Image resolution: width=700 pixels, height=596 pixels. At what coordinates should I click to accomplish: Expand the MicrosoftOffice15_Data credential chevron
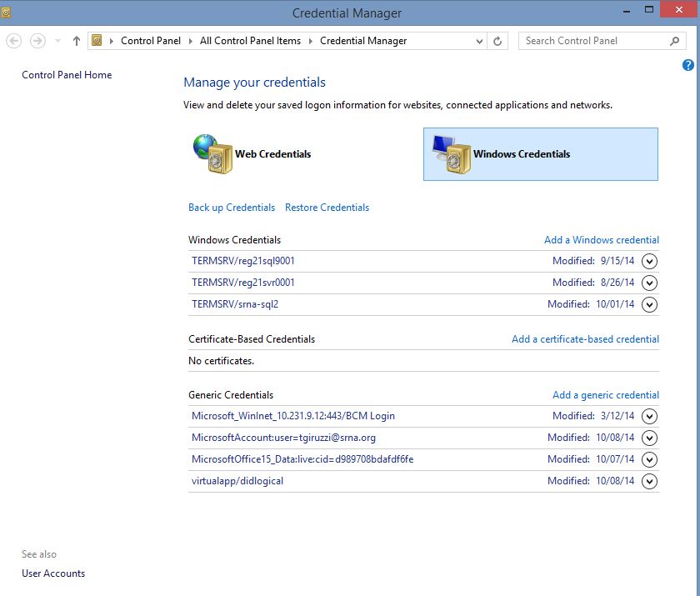[650, 459]
